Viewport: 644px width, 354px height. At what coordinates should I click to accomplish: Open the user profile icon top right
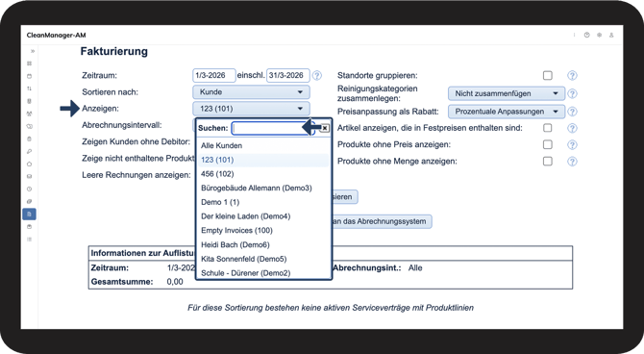point(611,35)
